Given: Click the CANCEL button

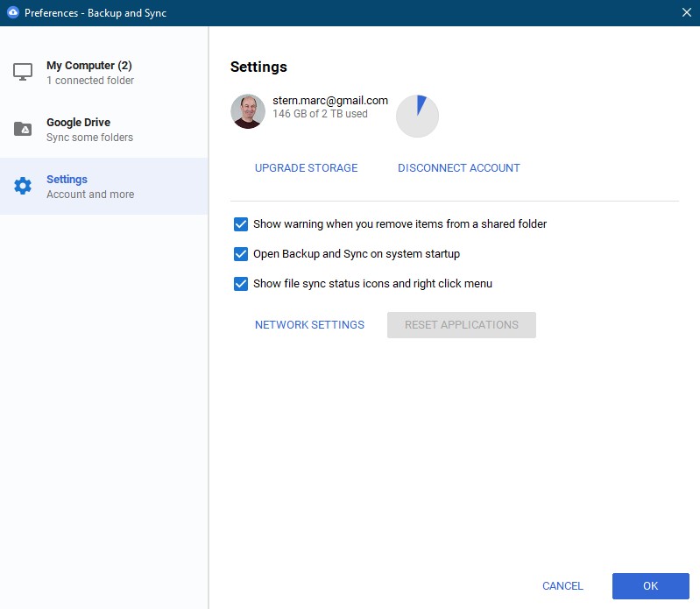Looking at the screenshot, I should coord(562,586).
